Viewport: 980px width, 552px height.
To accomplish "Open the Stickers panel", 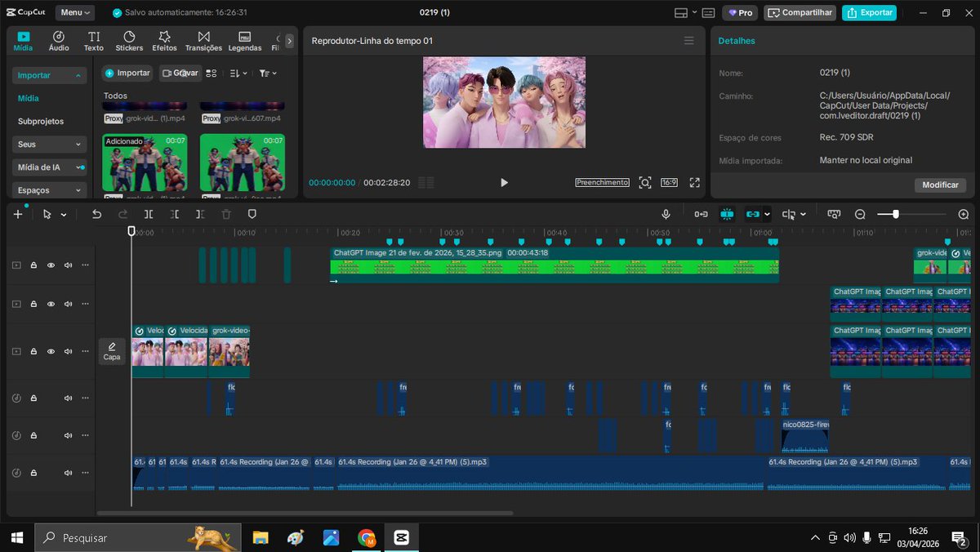I will click(x=129, y=41).
